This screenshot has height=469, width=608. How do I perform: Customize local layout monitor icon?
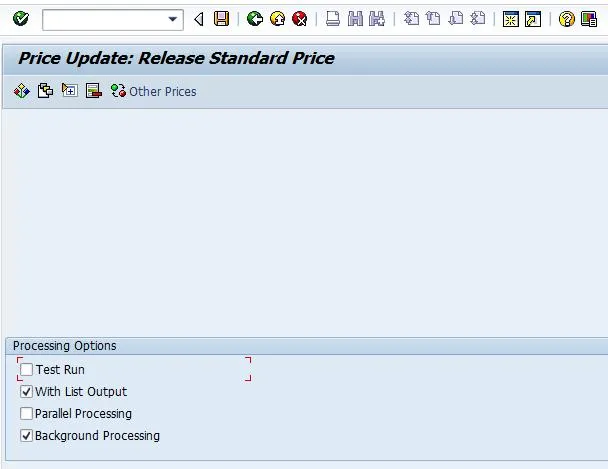(589, 19)
